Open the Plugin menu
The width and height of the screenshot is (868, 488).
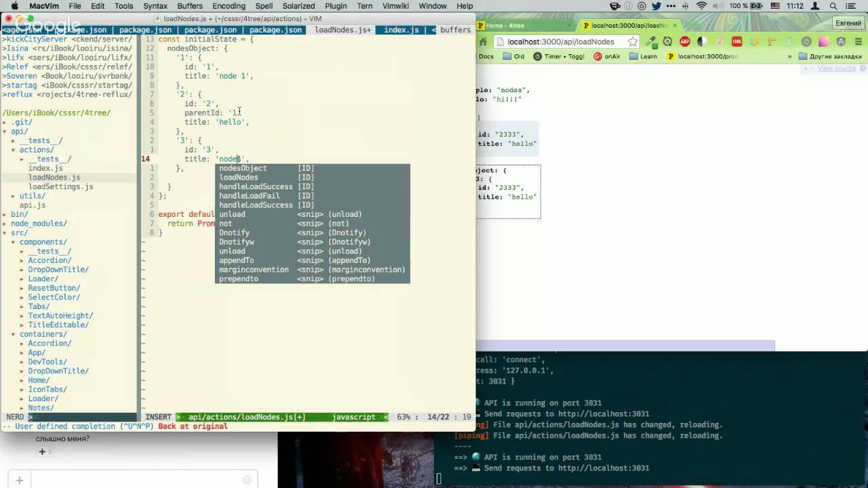336,6
